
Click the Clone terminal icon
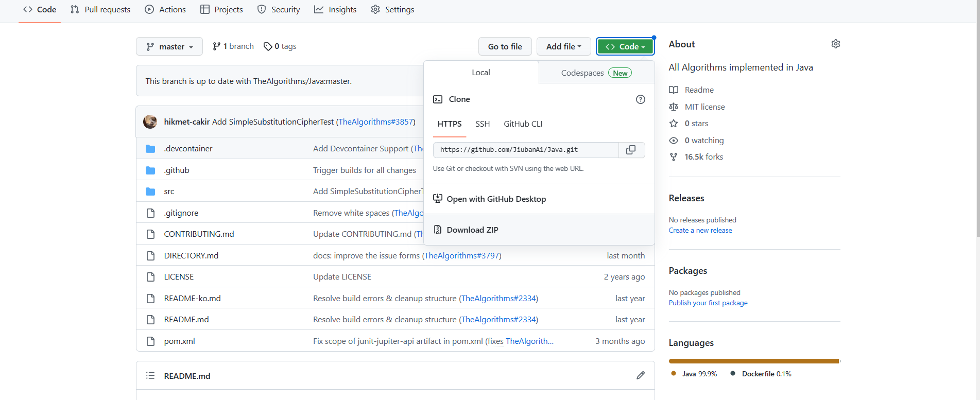point(438,99)
